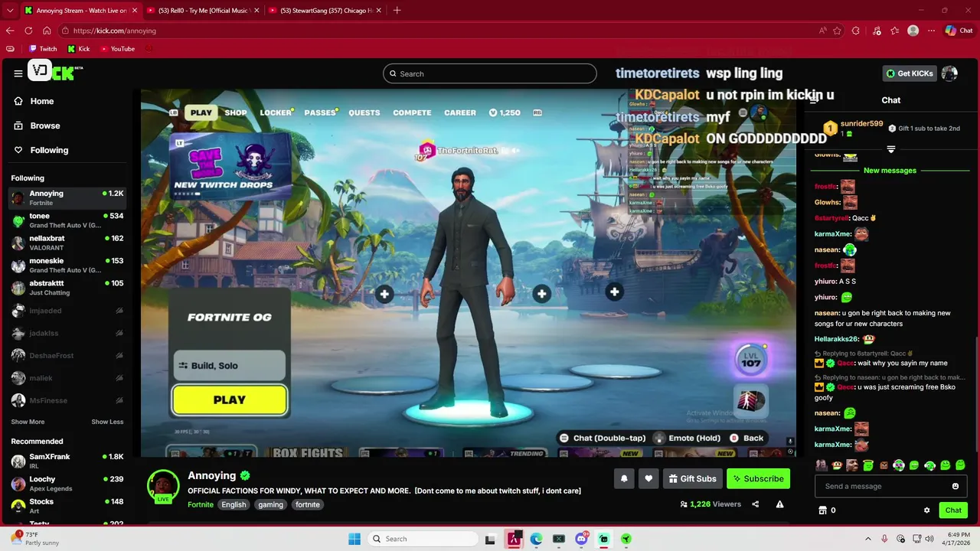Open the Windows Start menu
Screen dimensions: 980x551
354,539
